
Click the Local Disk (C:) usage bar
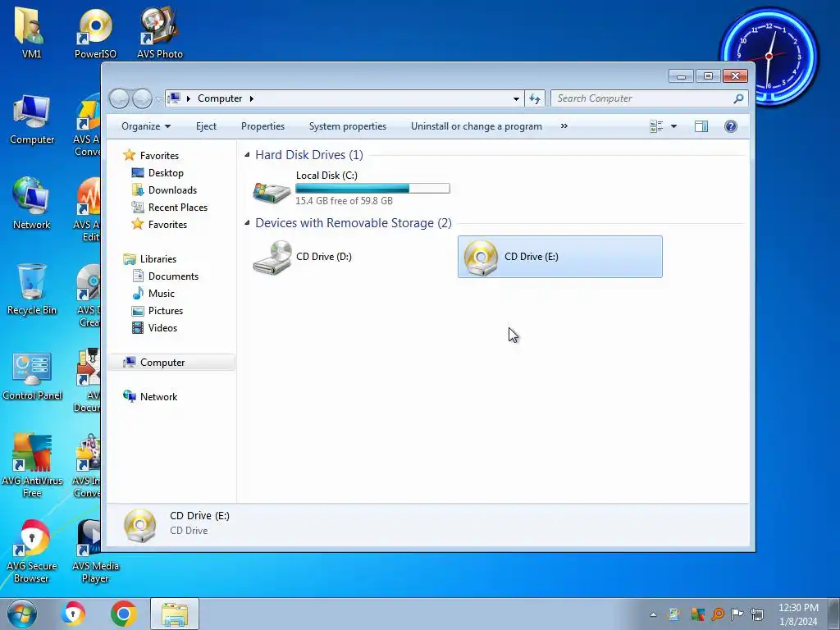[373, 189]
